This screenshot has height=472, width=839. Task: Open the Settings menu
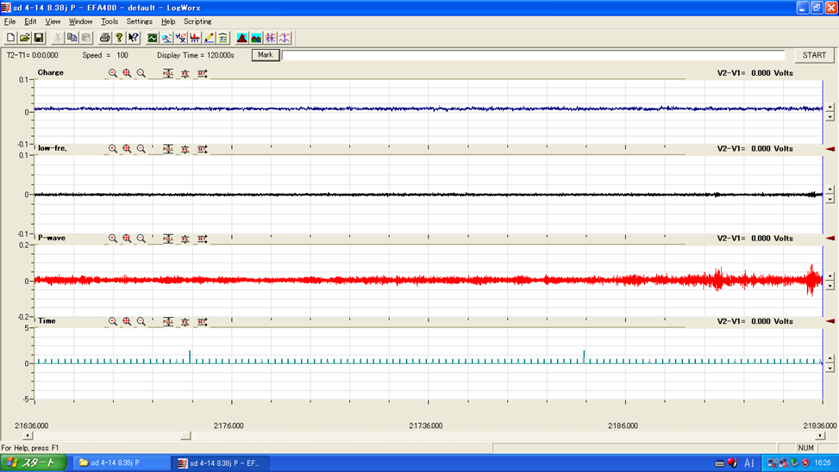click(139, 21)
